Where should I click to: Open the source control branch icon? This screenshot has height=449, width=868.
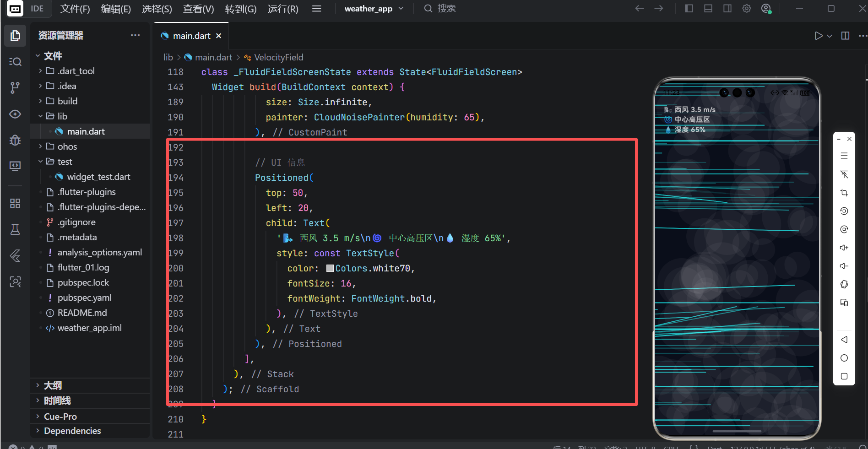click(x=15, y=87)
